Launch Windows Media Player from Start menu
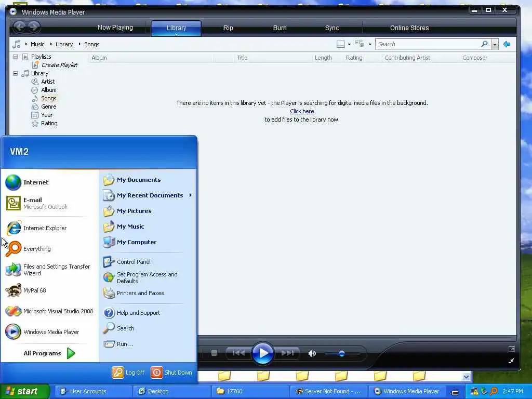532x399 pixels. (50, 332)
